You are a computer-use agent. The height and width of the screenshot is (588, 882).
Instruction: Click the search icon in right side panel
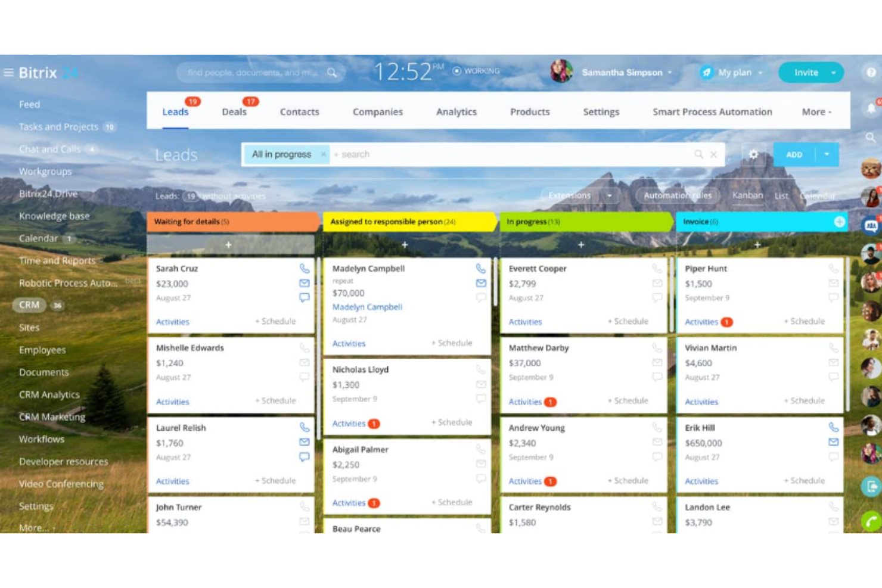click(x=871, y=138)
